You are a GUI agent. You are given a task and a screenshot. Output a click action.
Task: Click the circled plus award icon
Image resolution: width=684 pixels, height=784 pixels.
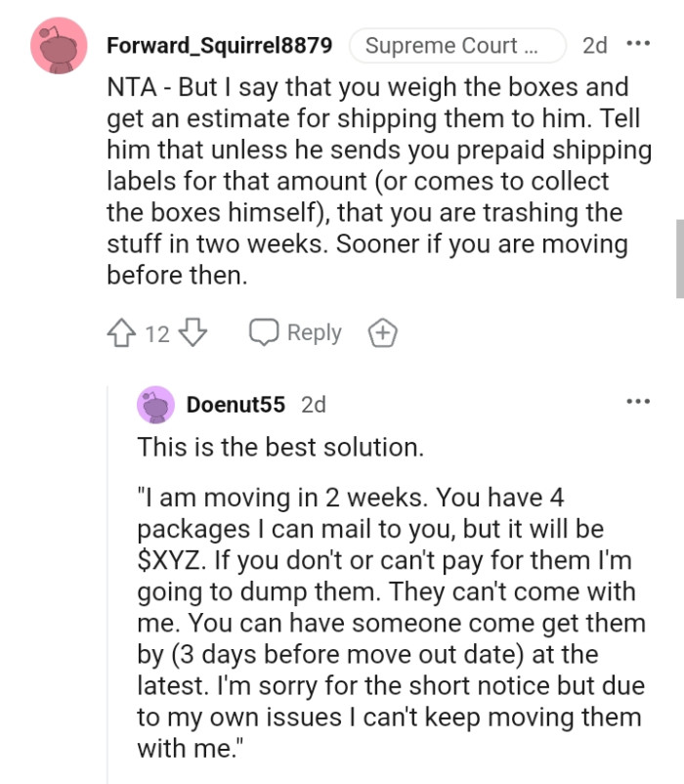382,332
